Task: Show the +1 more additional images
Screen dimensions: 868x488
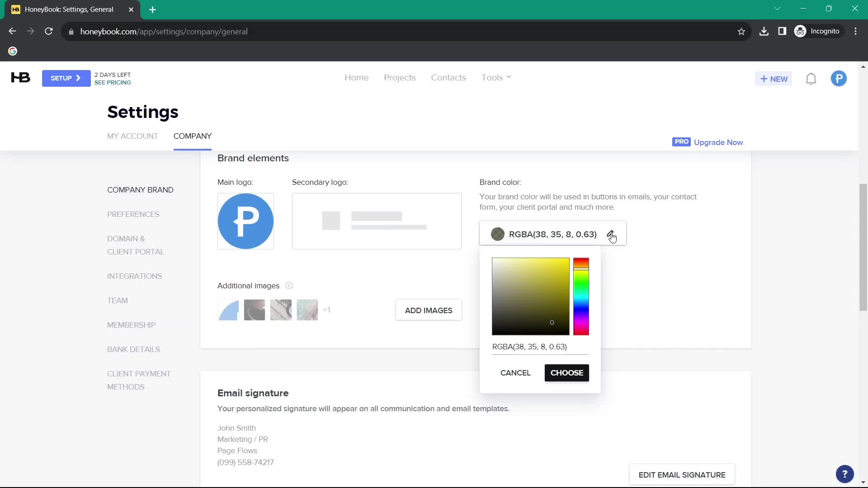Action: coord(326,310)
